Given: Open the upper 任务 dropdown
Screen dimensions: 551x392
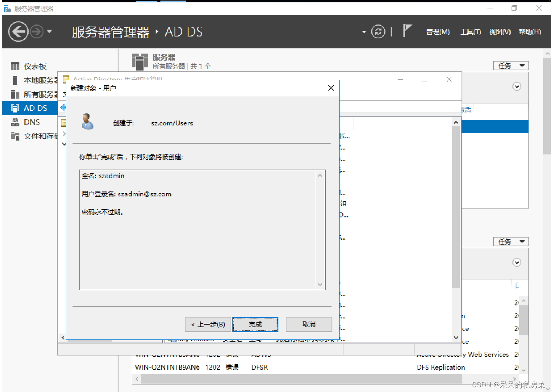Looking at the screenshot, I should pos(511,66).
